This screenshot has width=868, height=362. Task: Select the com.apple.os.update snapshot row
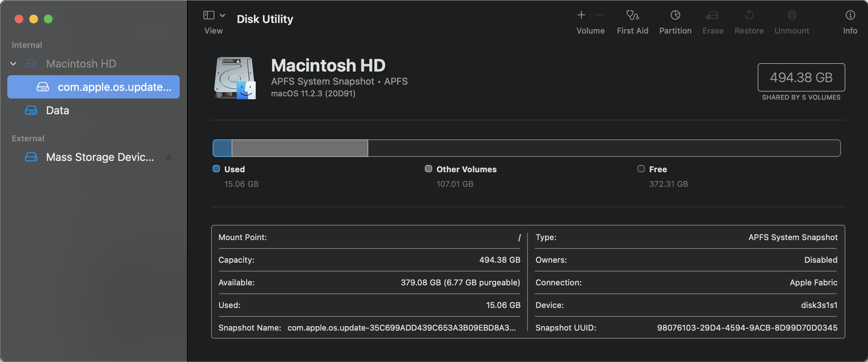coord(94,87)
